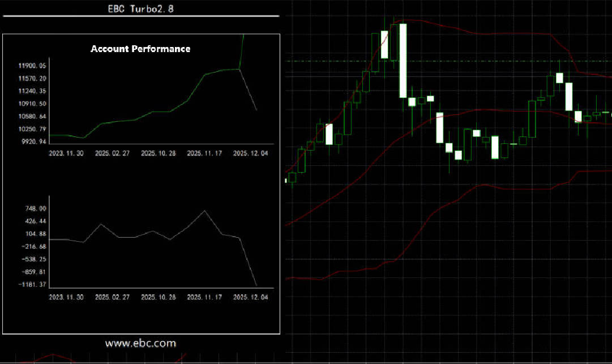Pick 2025.02.27 date under the lower chart
The image size is (612, 364).
112,297
